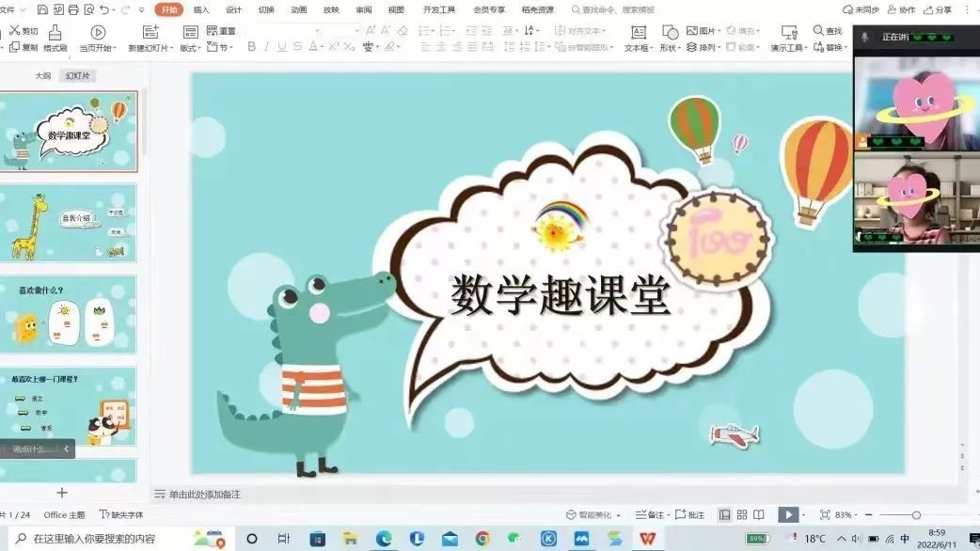The height and width of the screenshot is (551, 980).
Task: Open WPS from the Windows taskbar
Action: (647, 539)
